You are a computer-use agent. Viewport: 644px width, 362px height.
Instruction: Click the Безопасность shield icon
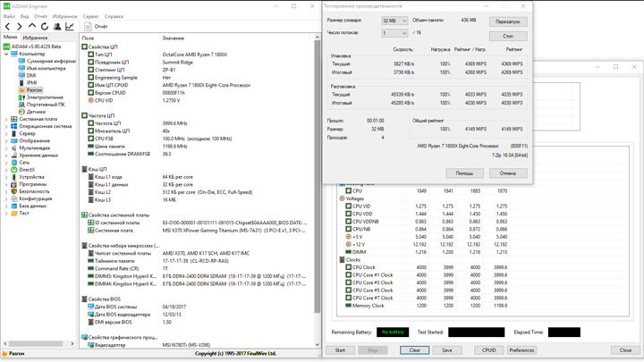coord(14,191)
